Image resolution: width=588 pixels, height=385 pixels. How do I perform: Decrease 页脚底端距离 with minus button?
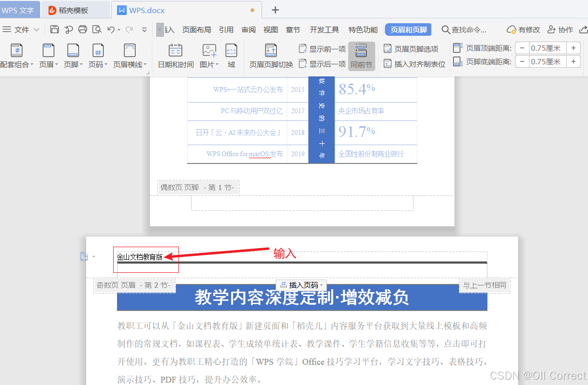522,61
